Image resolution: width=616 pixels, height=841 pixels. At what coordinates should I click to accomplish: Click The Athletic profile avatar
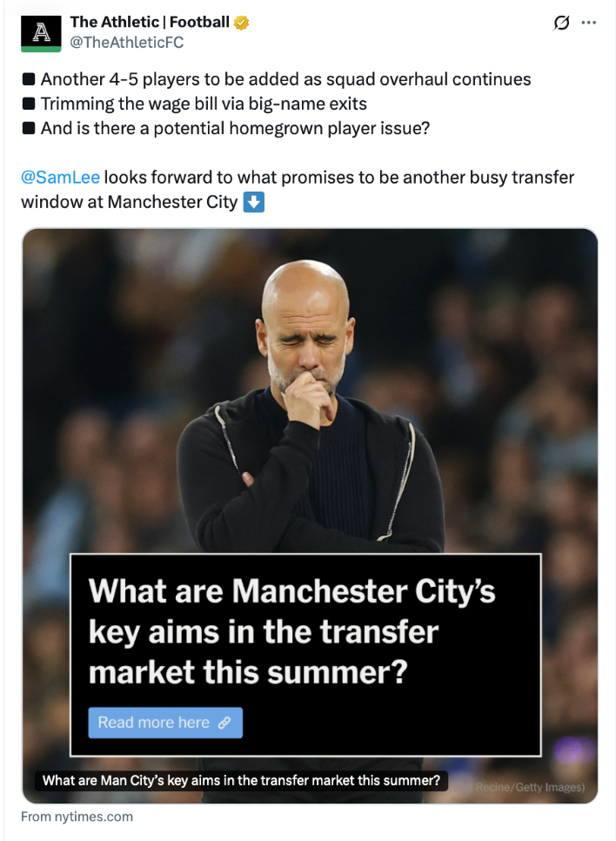pos(41,31)
